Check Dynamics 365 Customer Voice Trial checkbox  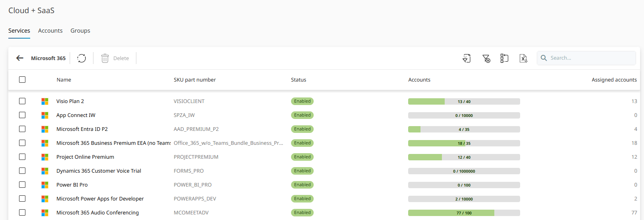coord(22,171)
